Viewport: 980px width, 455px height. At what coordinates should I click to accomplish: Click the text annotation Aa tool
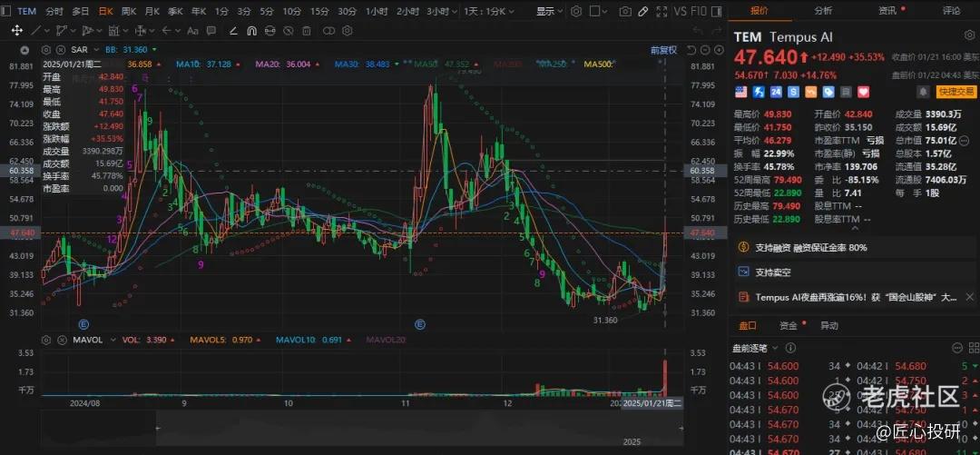point(193,31)
